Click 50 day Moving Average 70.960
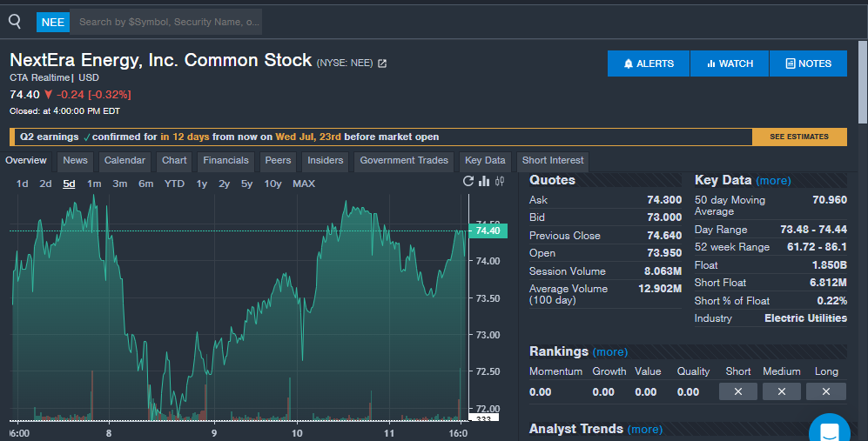The image size is (868, 441). click(829, 200)
